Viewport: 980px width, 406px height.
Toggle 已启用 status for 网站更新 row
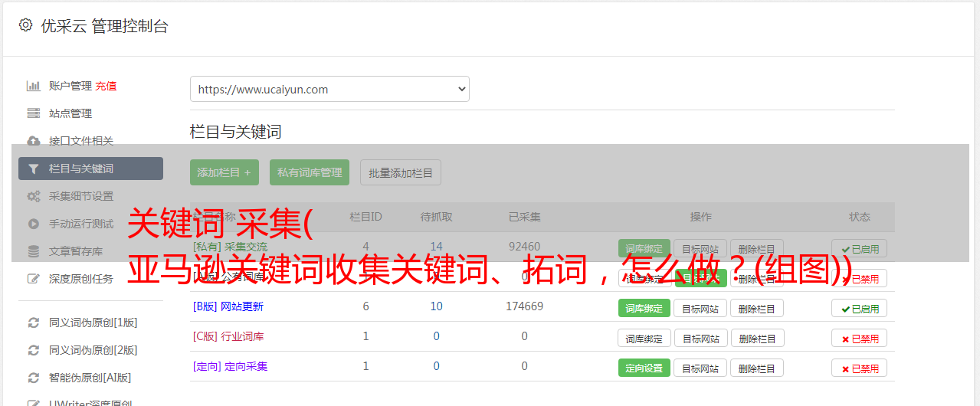859,308
